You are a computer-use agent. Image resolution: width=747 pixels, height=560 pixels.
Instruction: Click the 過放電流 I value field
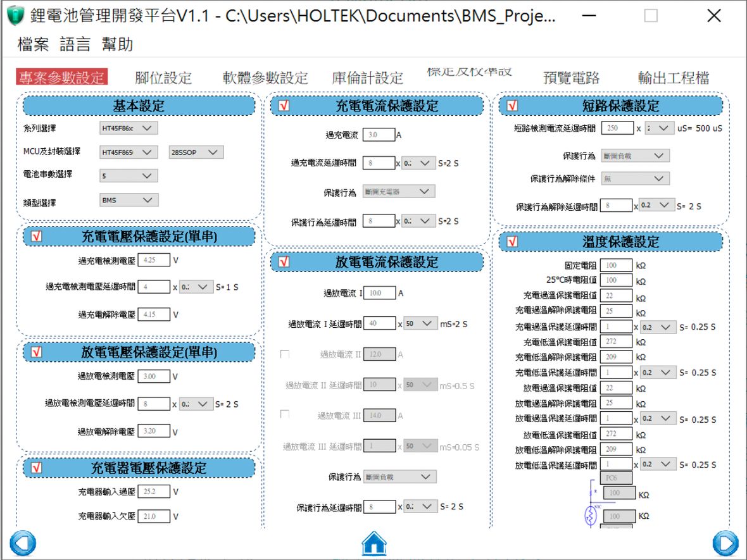[x=380, y=293]
